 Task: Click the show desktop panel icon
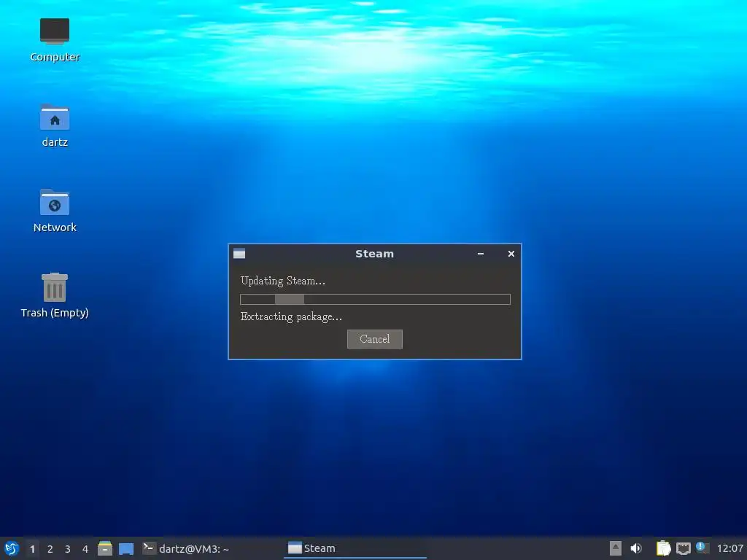(125, 548)
